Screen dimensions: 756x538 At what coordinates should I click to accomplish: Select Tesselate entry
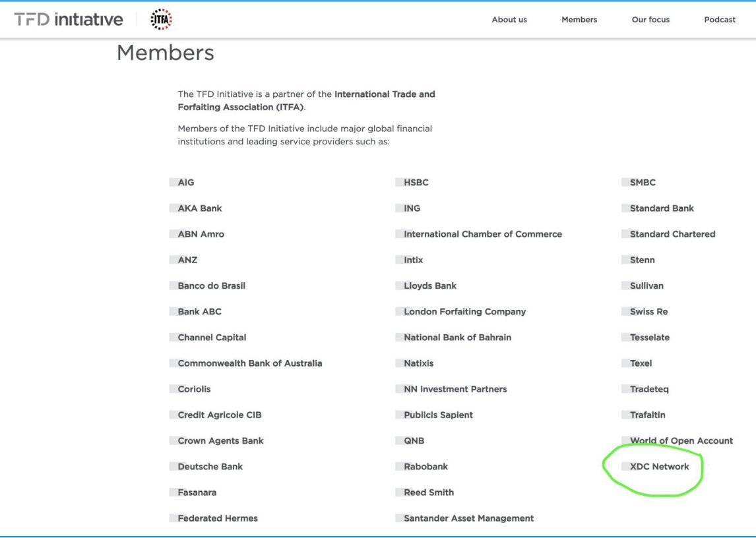coord(650,338)
